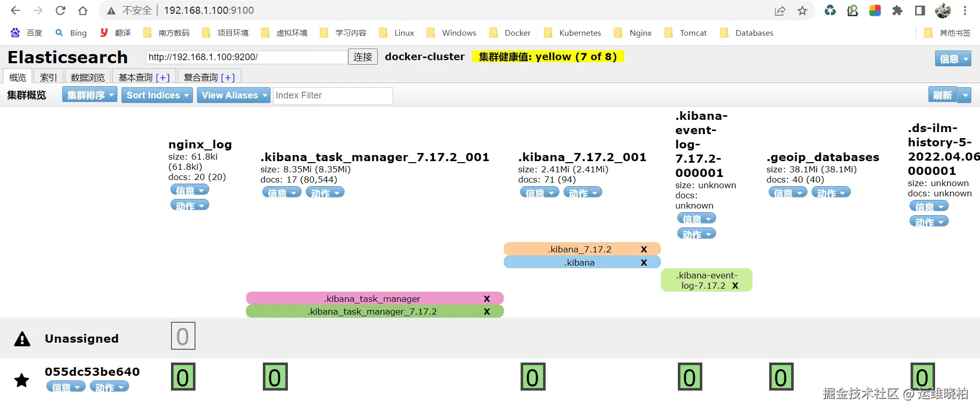Expand the Sort Indices dropdown

(157, 95)
